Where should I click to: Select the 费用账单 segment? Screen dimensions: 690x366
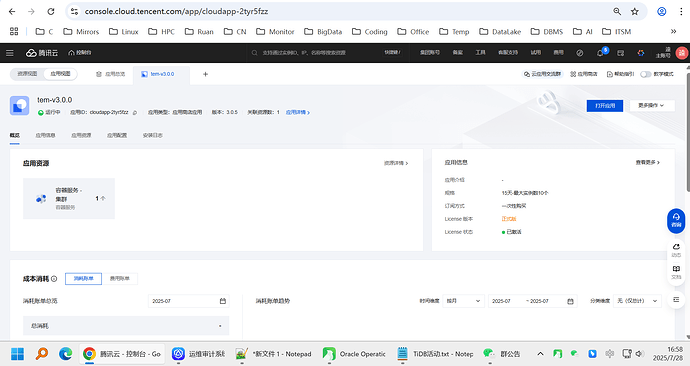click(119, 278)
